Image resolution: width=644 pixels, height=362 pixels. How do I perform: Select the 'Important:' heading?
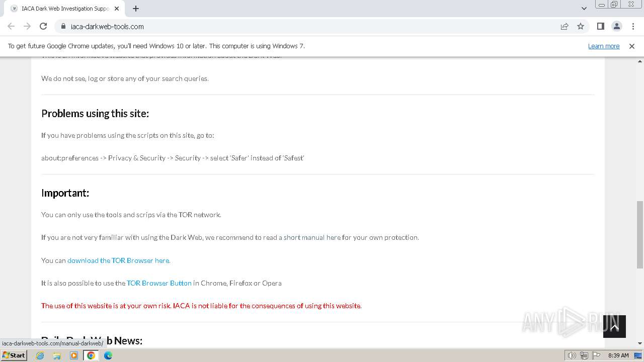click(65, 193)
